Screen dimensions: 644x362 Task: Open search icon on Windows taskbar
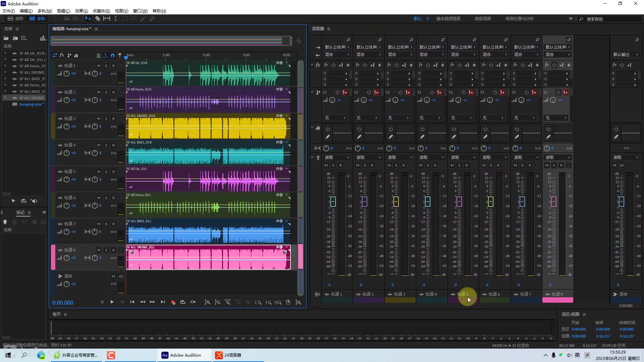[x=24, y=355]
